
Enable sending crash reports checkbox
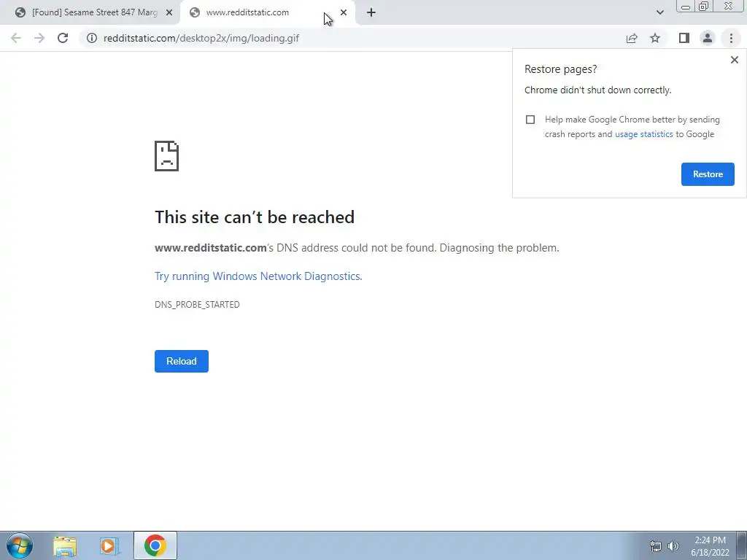click(530, 120)
